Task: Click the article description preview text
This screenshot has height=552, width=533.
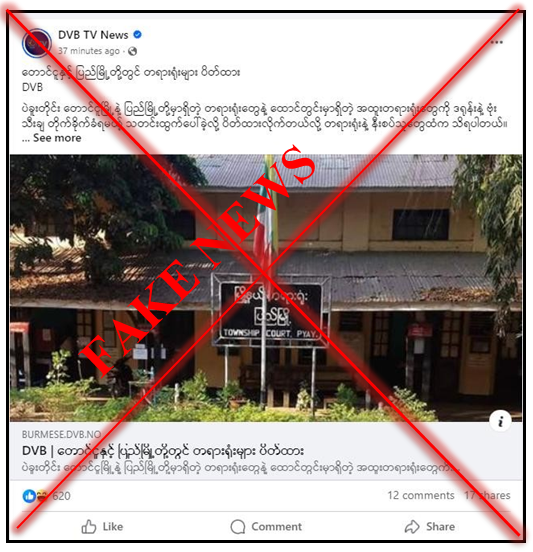Action: (241, 468)
